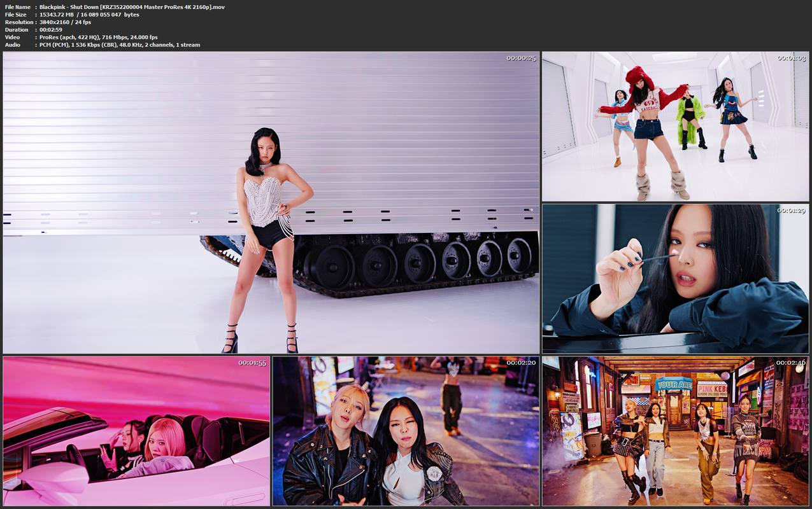Click the video codec line starting with ProRes

click(99, 38)
